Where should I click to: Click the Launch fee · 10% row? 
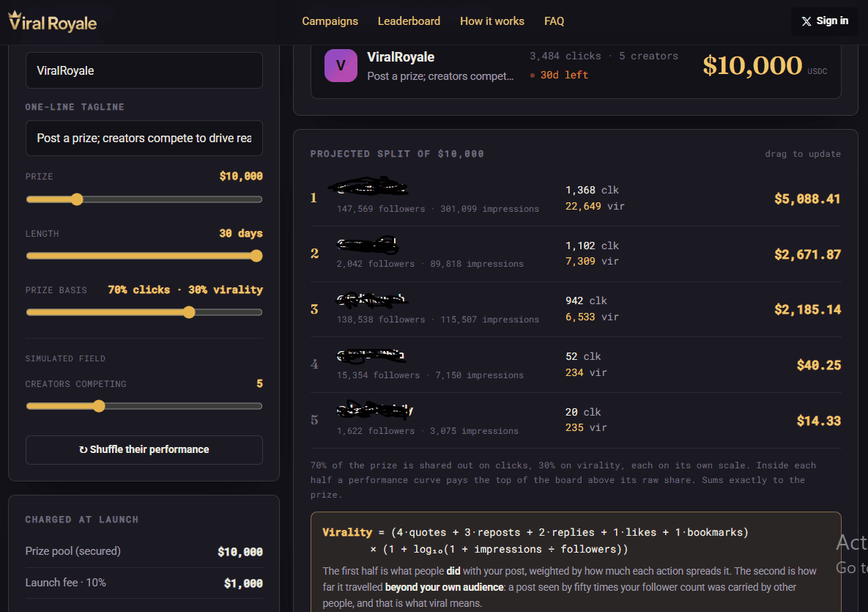pos(144,583)
